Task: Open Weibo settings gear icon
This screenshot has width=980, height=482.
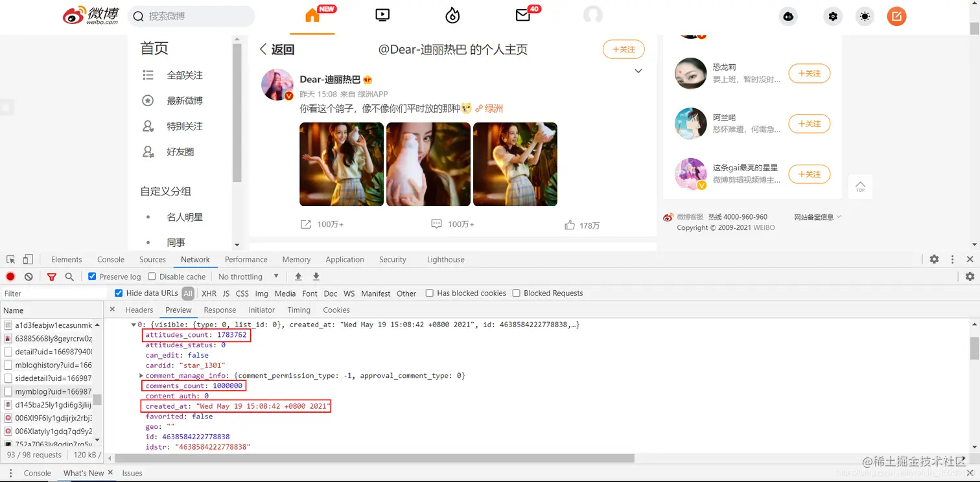Action: (x=833, y=17)
